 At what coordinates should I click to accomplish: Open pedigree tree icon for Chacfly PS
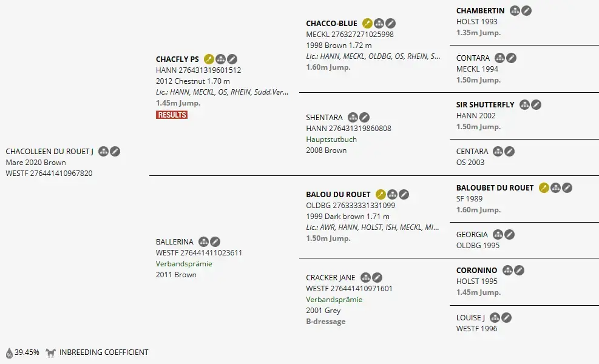[x=220, y=59]
